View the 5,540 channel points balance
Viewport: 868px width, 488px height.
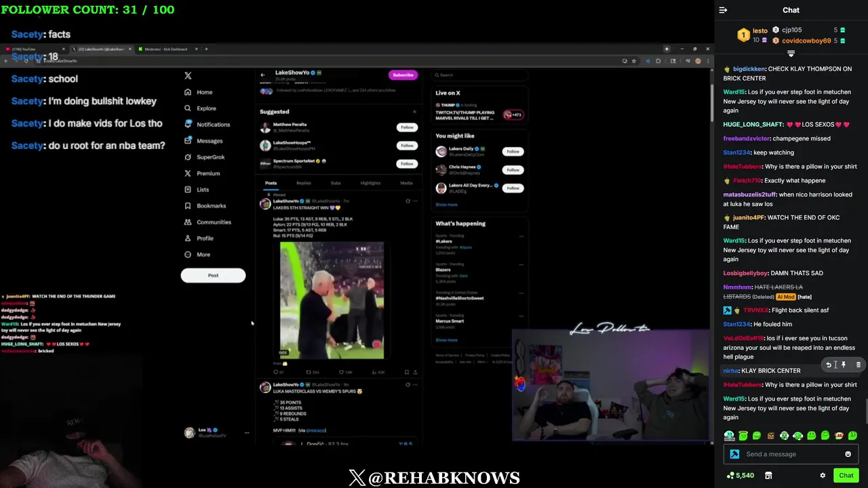click(740, 476)
